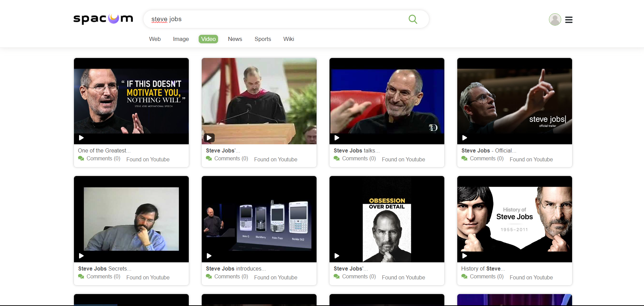Click the 'Obsession Over Detail' thumbnail

[387, 219]
